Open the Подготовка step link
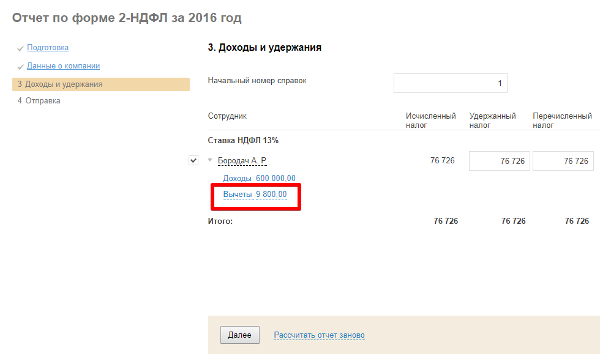611x364 pixels. pos(48,48)
